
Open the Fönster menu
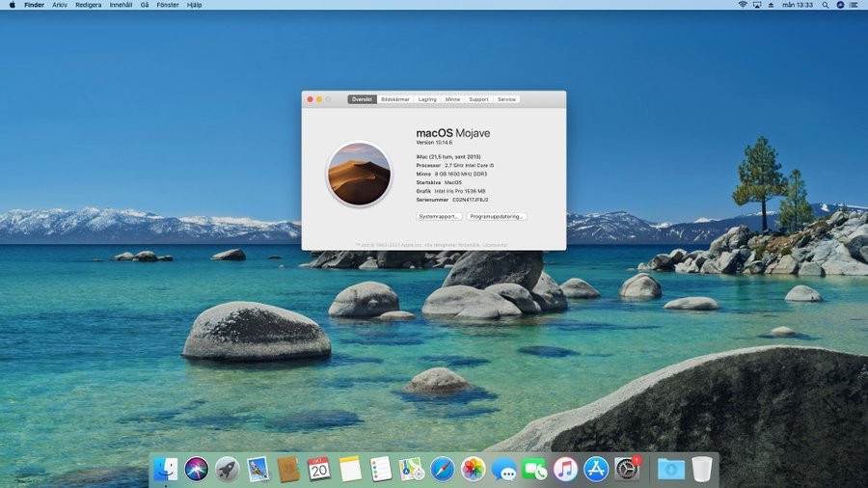168,5
